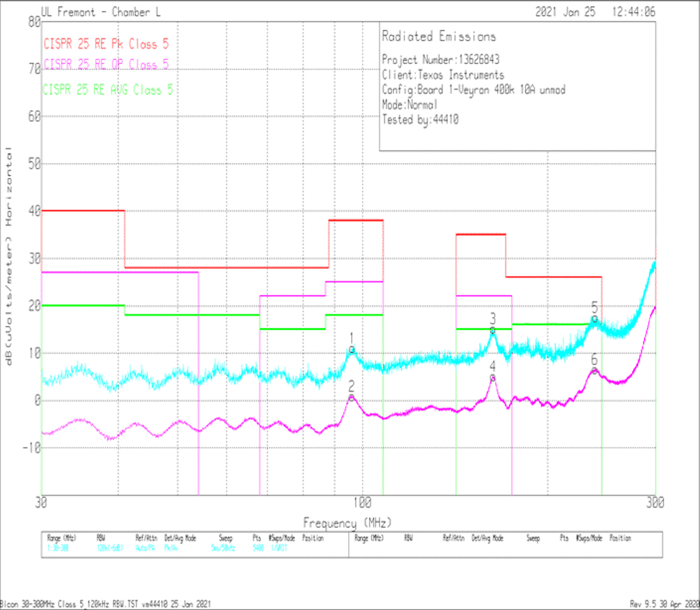Toggle the CISPR 25 RE Pk Class 5 legend
Image resolution: width=700 pixels, height=610 pixels.
(106, 44)
